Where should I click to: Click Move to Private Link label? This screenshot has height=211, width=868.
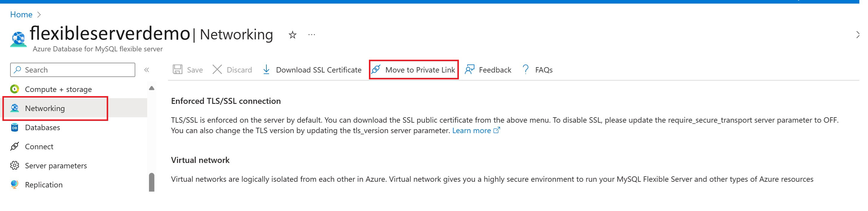420,70
